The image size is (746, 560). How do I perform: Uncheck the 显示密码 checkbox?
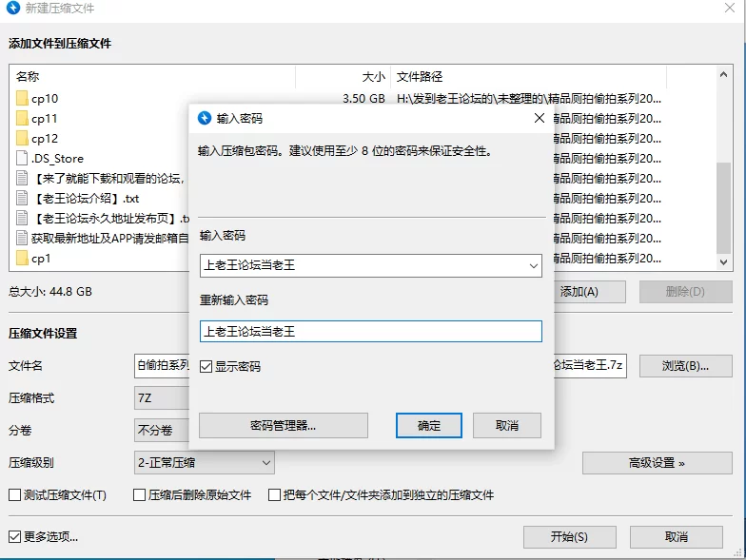[206, 367]
